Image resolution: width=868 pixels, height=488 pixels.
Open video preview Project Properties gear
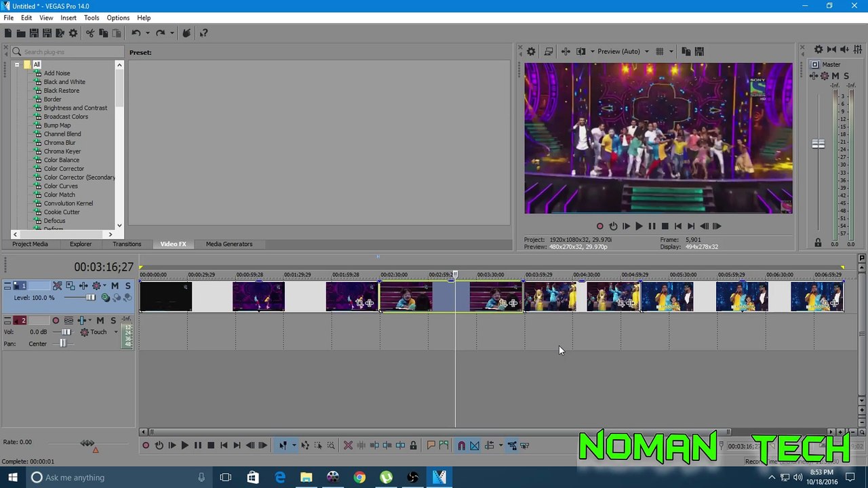[531, 52]
